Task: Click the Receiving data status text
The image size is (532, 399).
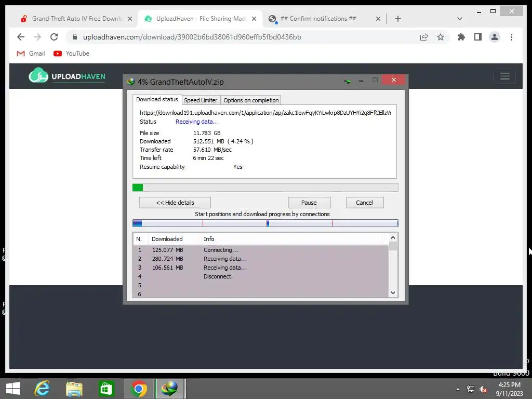Action: (x=197, y=122)
